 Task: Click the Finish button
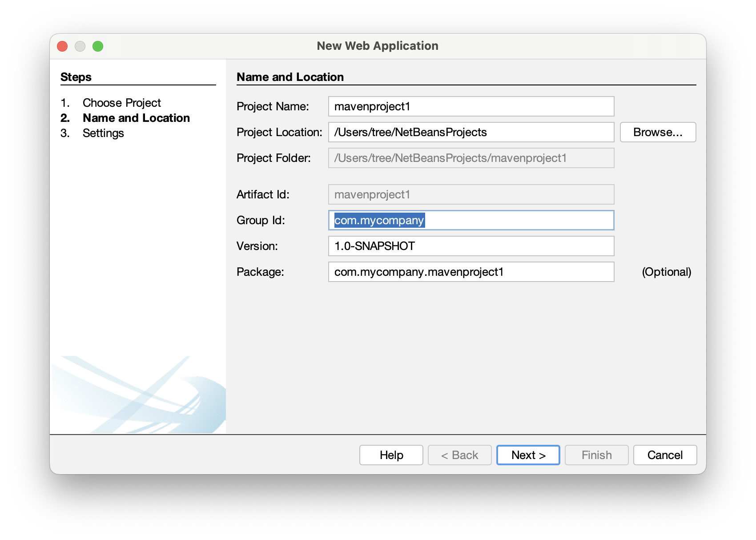coord(596,455)
